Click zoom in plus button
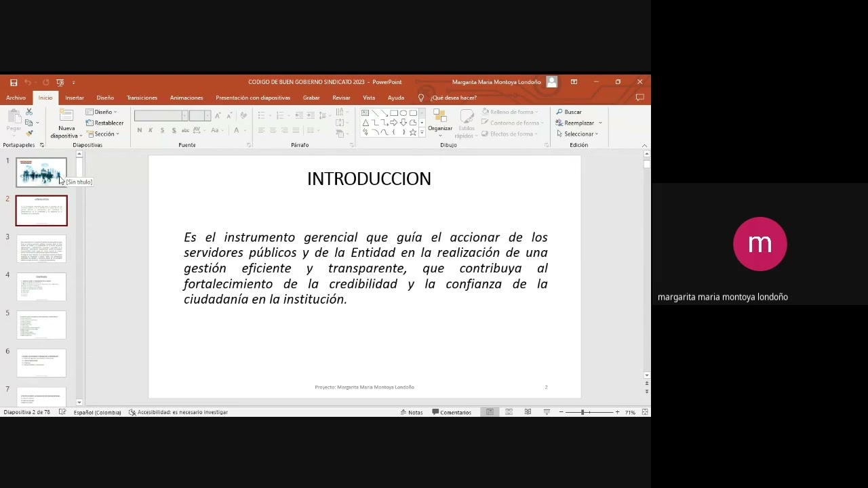The width and height of the screenshot is (868, 488). pos(617,412)
